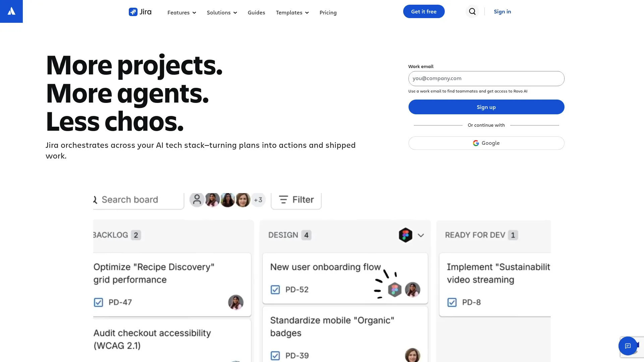Open Audit checkout accessibility (WCAG 2.1) card
The image size is (644, 362).
pos(172,341)
